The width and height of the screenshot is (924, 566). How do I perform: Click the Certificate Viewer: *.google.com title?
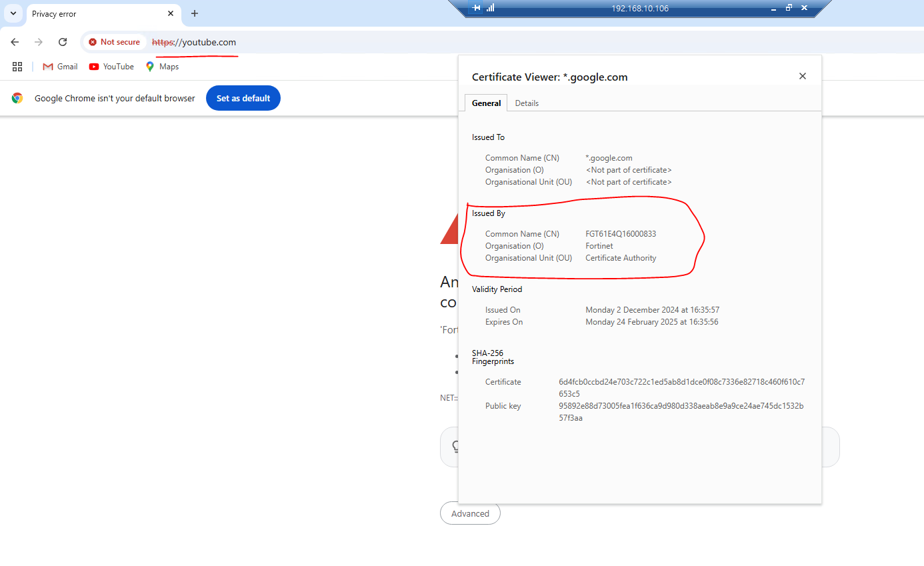(x=550, y=77)
